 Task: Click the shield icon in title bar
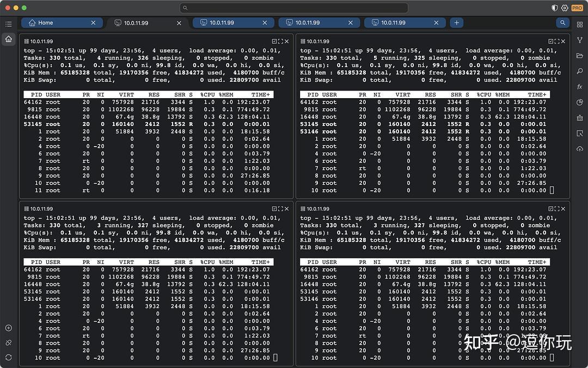pos(555,8)
